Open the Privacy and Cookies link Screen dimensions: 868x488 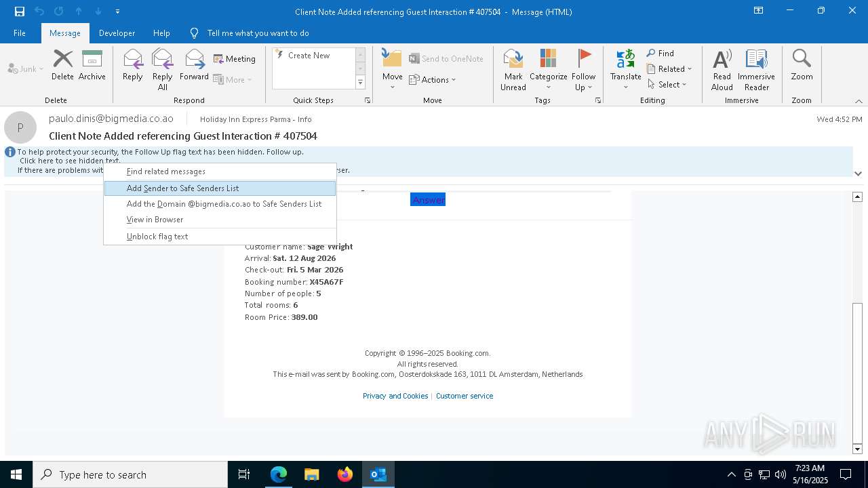pyautogui.click(x=395, y=396)
